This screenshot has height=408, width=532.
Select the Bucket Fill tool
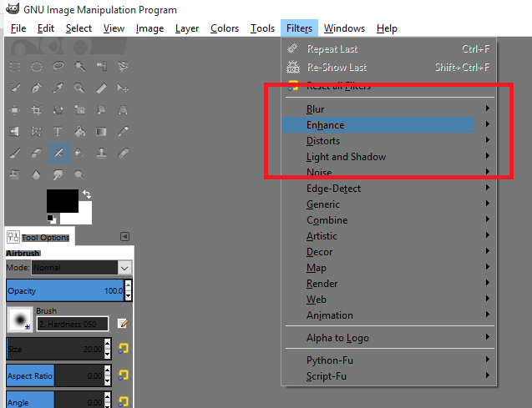[x=80, y=132]
